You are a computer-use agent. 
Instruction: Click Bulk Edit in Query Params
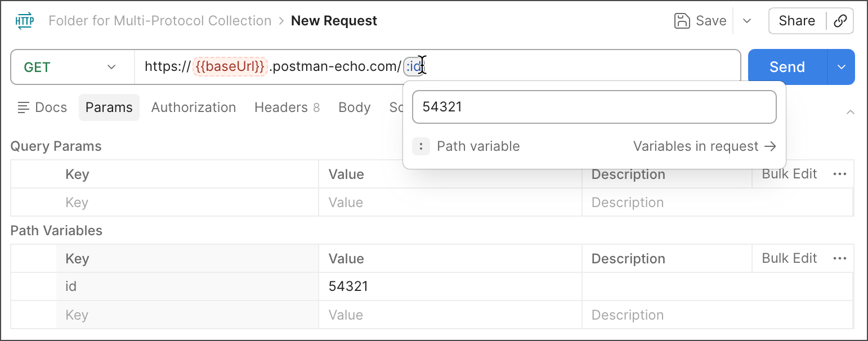coord(789,174)
